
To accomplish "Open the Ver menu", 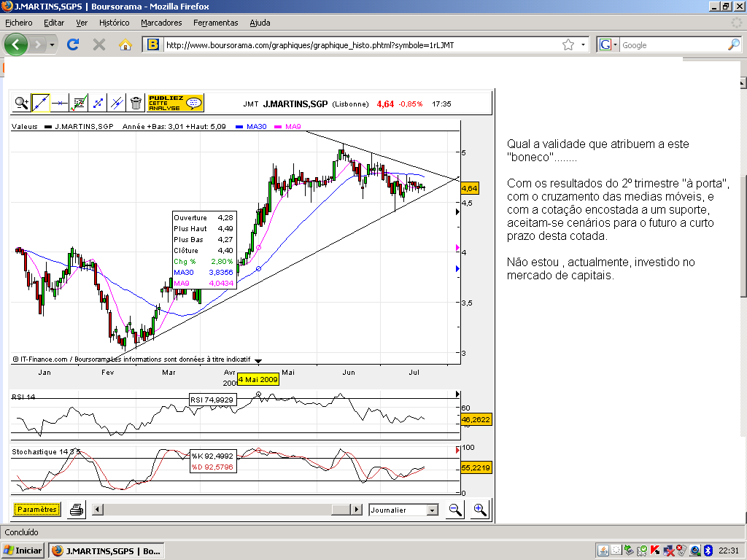I will pyautogui.click(x=82, y=23).
